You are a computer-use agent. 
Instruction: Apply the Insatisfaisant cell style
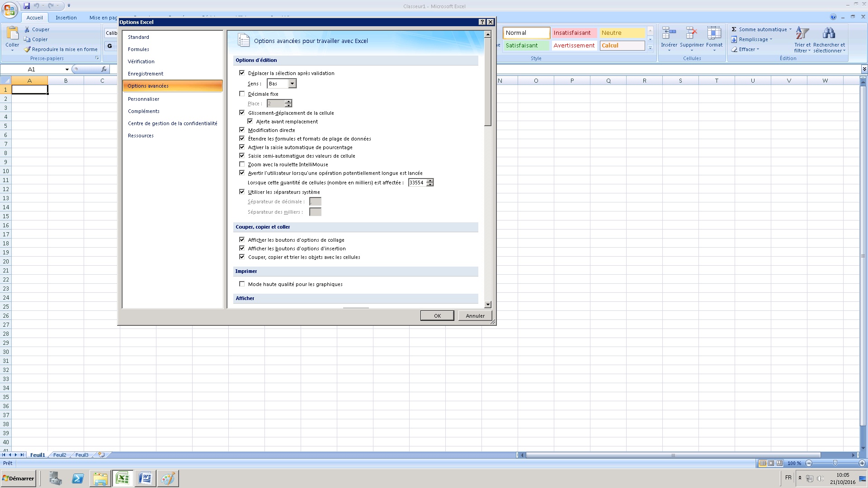(574, 33)
